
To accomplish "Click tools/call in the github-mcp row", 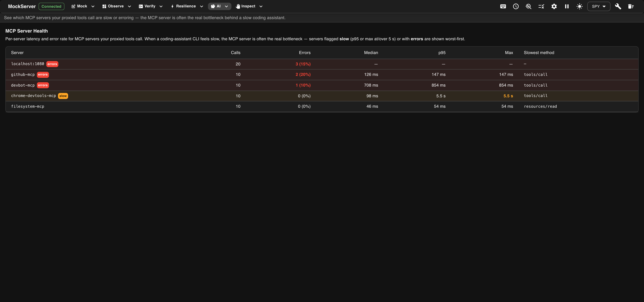I will pyautogui.click(x=535, y=74).
